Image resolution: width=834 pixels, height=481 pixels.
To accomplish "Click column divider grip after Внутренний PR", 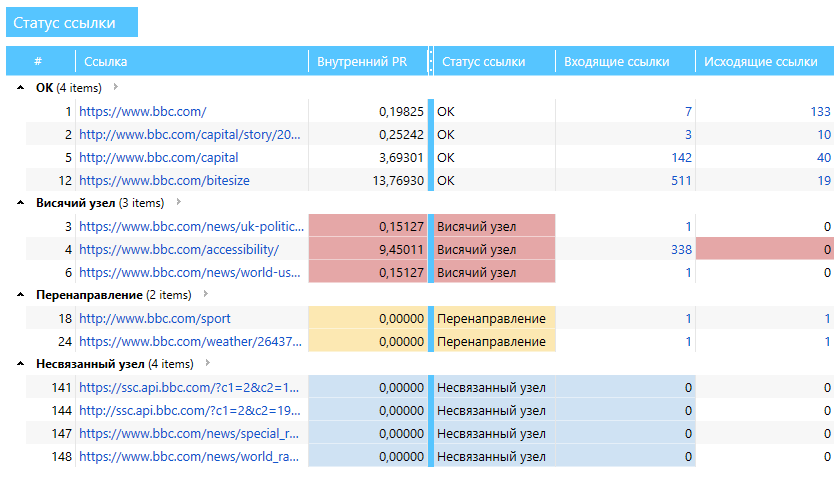I will [430, 62].
